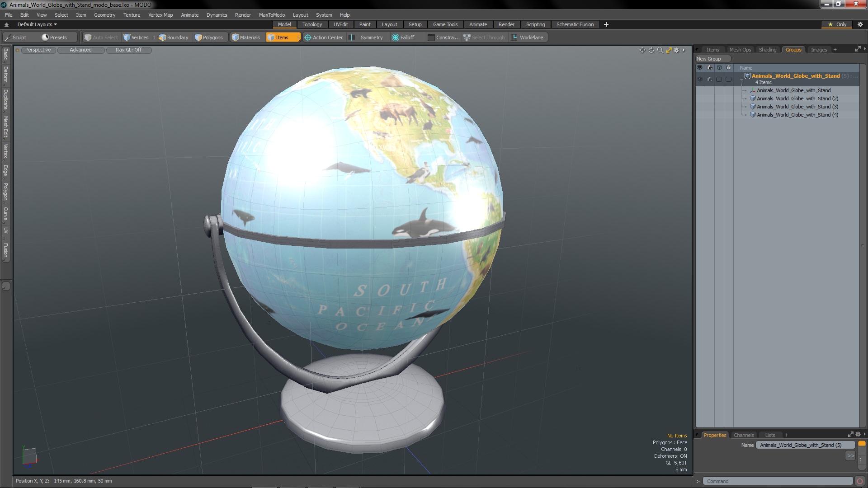868x488 pixels.
Task: Toggle visibility eye for Animals_World_Globe_with_Stand group
Action: [x=700, y=79]
